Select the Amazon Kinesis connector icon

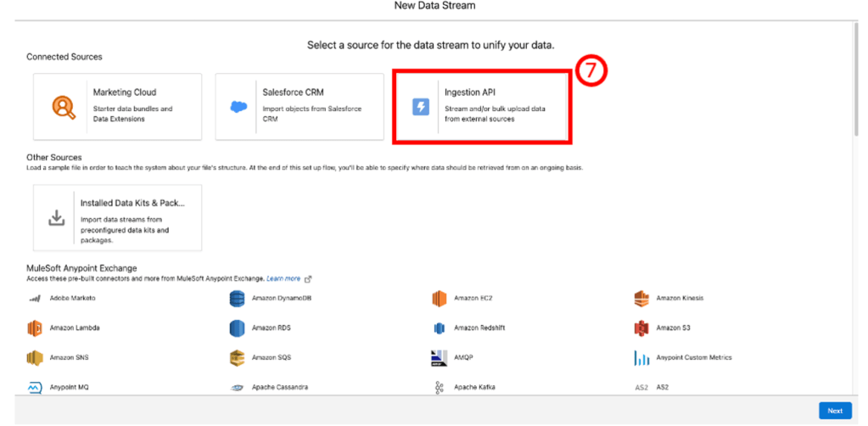click(x=641, y=299)
